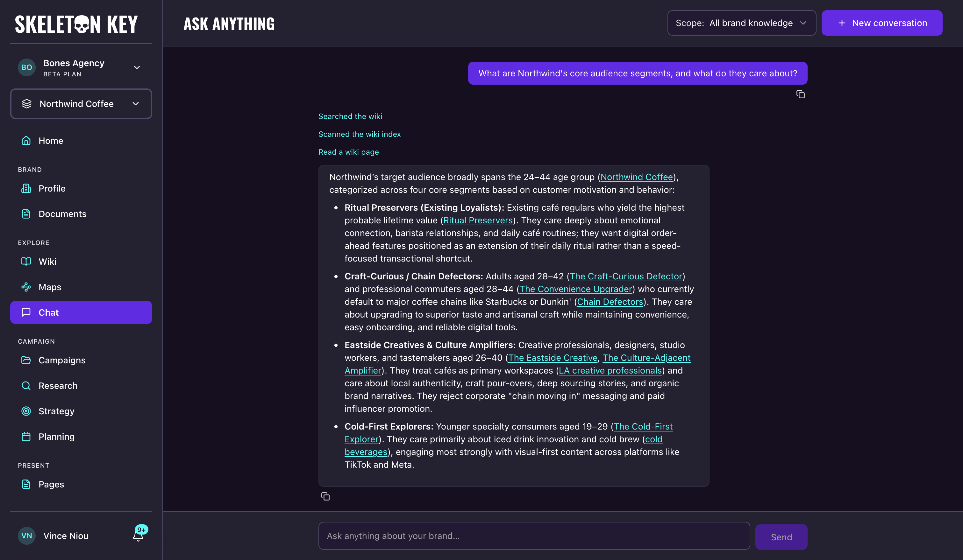963x560 pixels.
Task: Click the Send button
Action: point(781,537)
